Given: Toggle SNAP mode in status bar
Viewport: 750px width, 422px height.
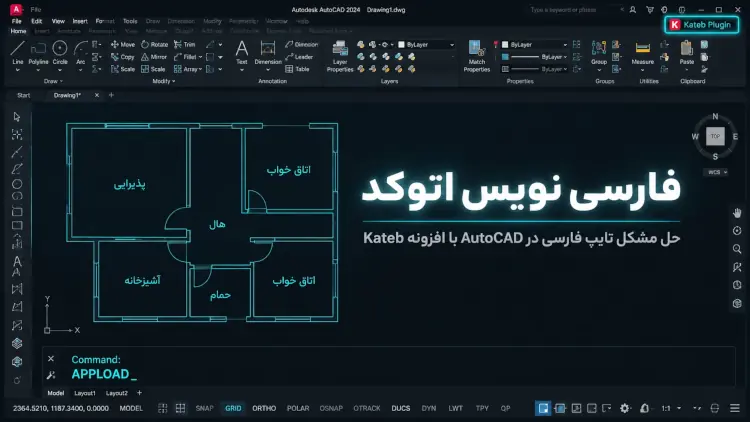Looking at the screenshot, I should pyautogui.click(x=204, y=408).
